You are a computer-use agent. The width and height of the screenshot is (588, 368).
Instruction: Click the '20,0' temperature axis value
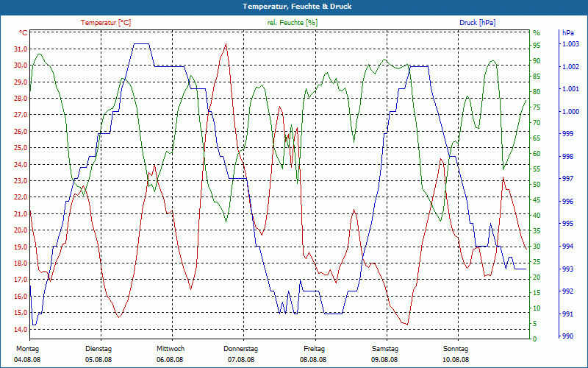[21, 230]
